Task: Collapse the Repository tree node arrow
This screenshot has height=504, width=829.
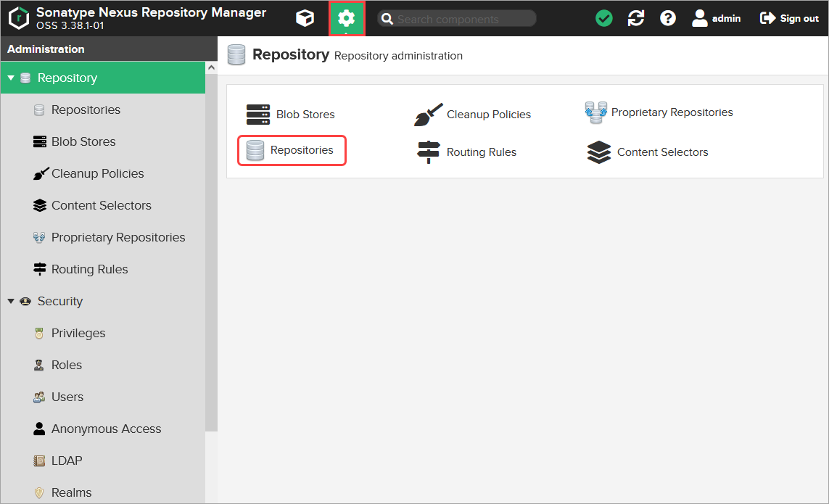Action: tap(11, 78)
